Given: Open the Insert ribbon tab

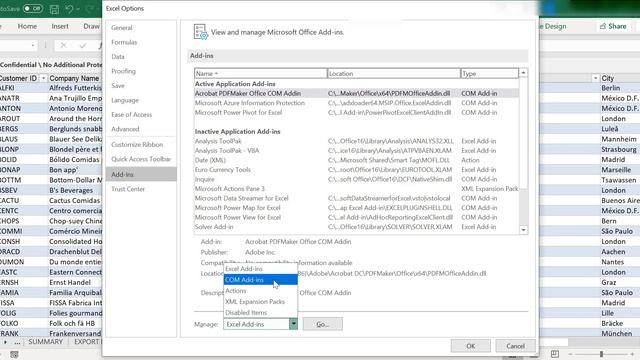Looking at the screenshot, I should tap(60, 26).
